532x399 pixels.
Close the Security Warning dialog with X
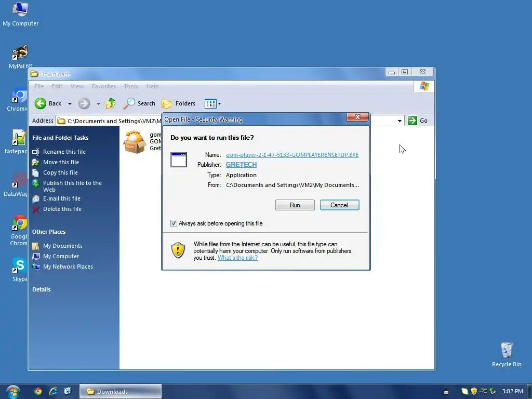(357, 117)
